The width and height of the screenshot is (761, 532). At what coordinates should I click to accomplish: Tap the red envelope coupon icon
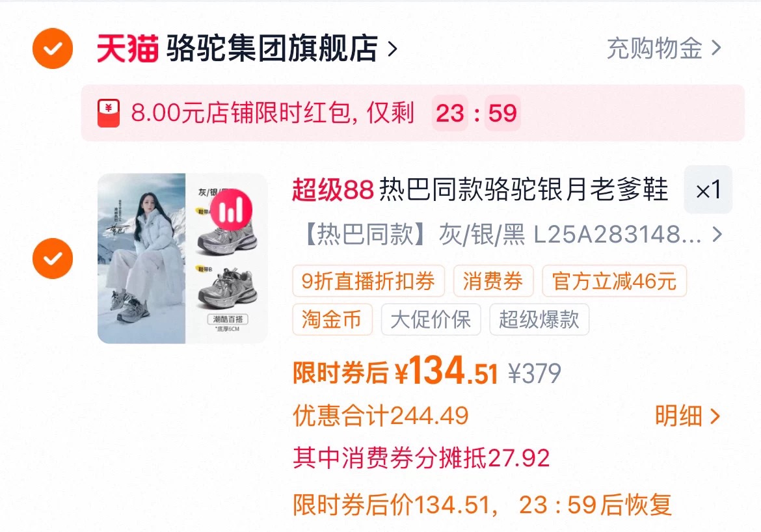(108, 113)
